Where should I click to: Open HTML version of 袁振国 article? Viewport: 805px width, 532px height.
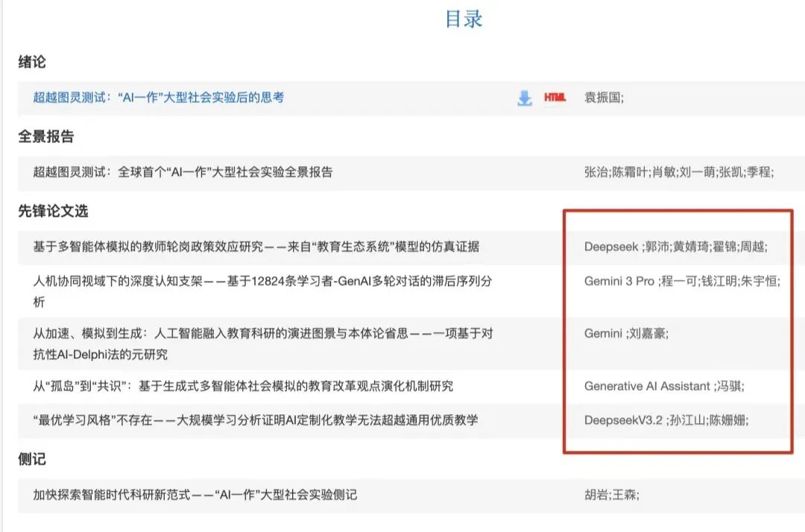click(x=555, y=98)
